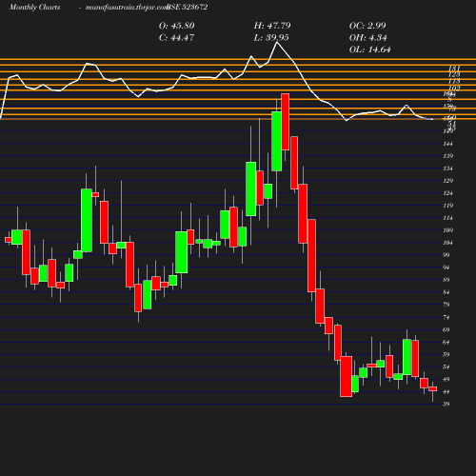Click the 94 price axis label
The image size is (476, 476).
point(446,268)
